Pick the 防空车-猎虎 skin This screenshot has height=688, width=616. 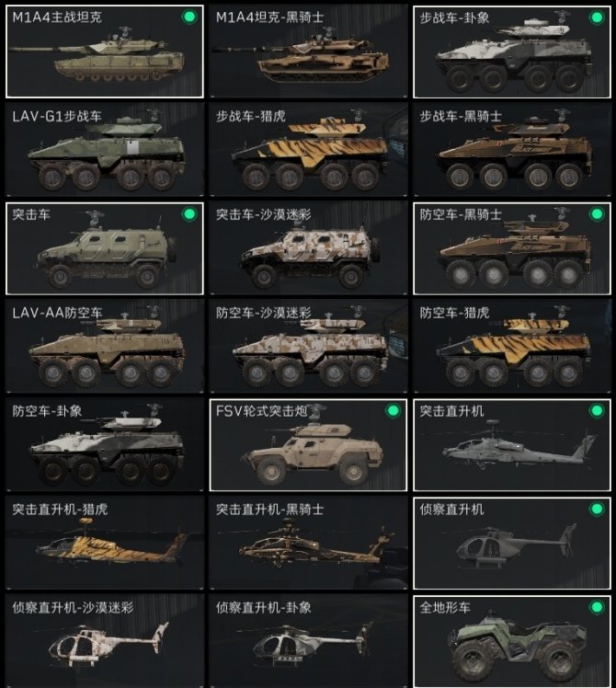(512, 347)
